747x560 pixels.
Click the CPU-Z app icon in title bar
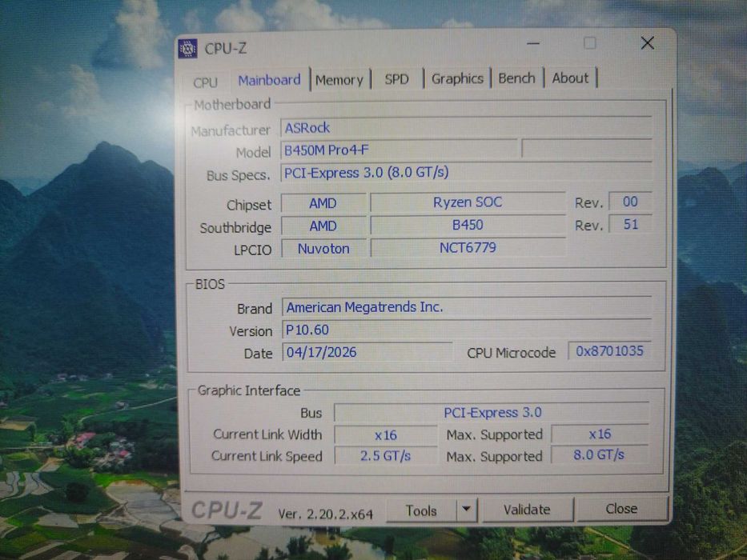click(187, 49)
